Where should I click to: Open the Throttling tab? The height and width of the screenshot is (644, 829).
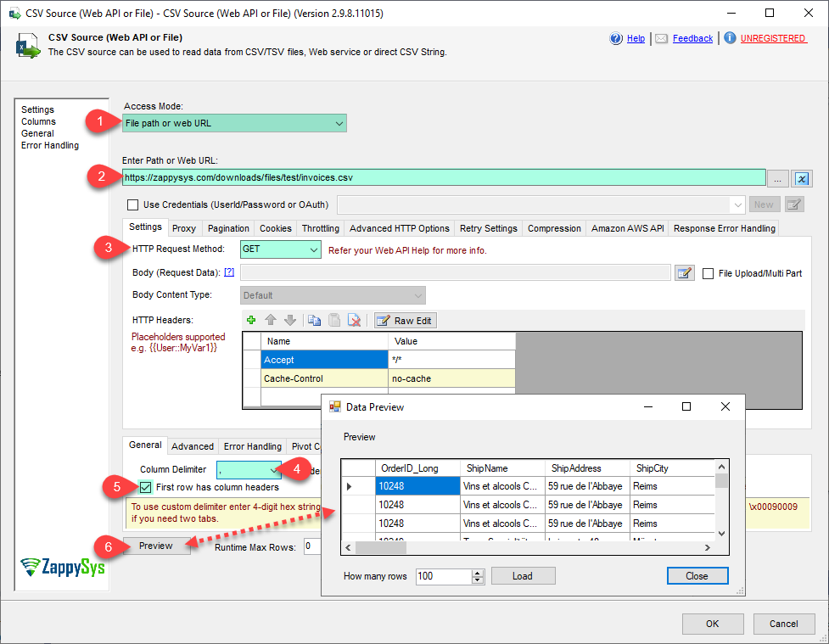tap(321, 228)
